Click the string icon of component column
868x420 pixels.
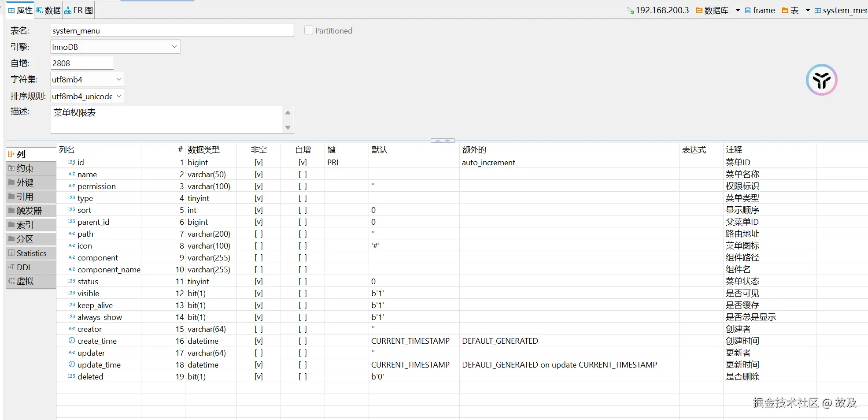click(x=71, y=257)
